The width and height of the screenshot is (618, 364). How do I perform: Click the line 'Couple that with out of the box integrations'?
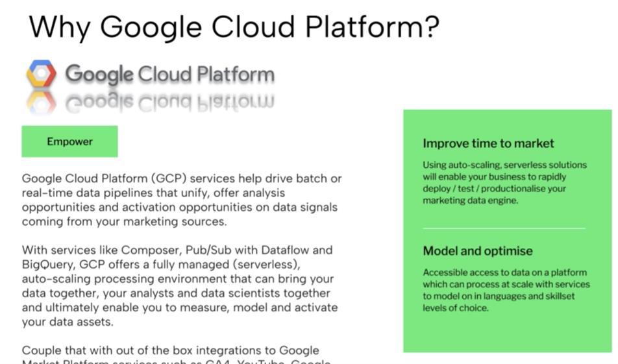pos(171,350)
